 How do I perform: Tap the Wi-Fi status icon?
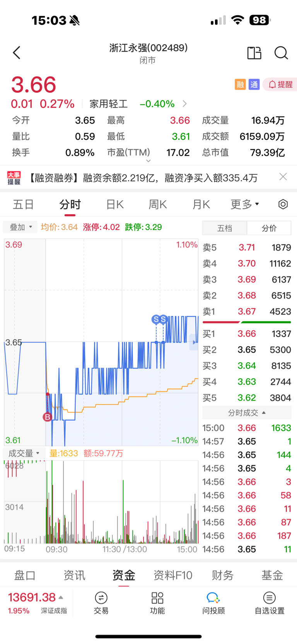pos(237,20)
